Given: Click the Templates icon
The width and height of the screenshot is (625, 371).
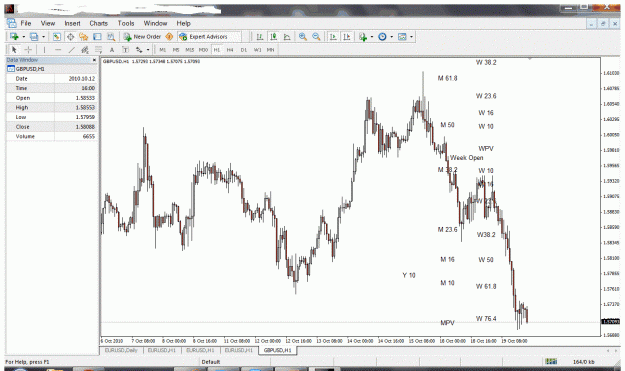Looking at the screenshot, I should (402, 37).
